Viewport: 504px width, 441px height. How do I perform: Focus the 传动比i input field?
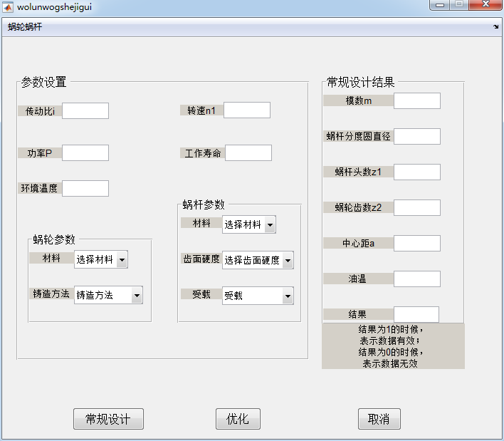(85, 110)
